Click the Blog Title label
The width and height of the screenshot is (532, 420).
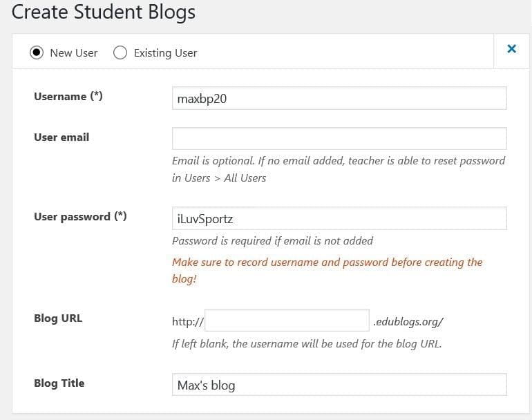[59, 383]
